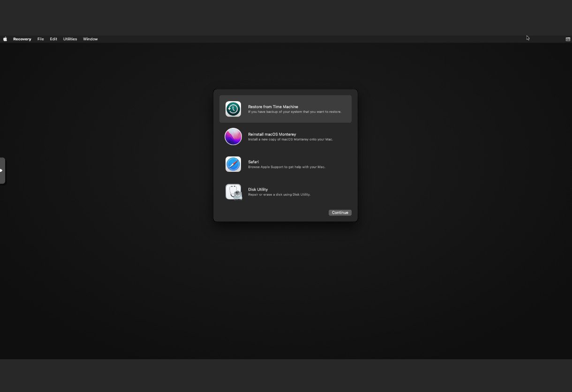Open the Window menu
The height and width of the screenshot is (392, 572).
tap(90, 39)
